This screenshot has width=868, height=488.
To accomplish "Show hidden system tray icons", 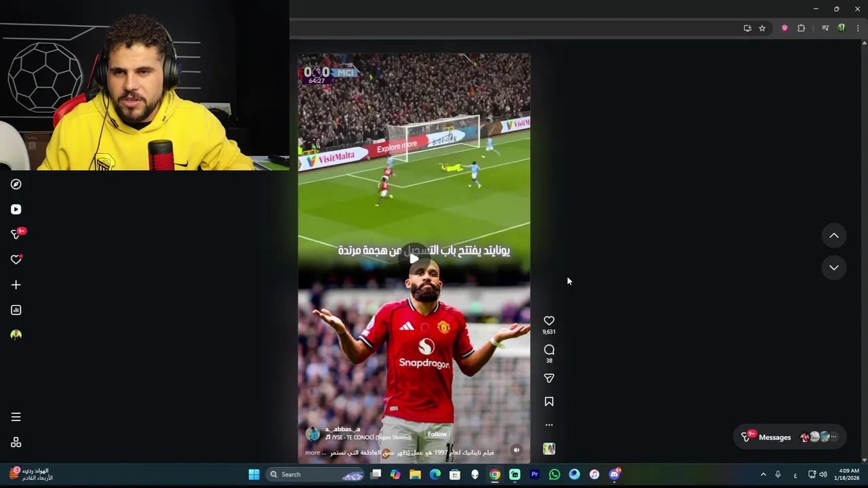I will 763,474.
